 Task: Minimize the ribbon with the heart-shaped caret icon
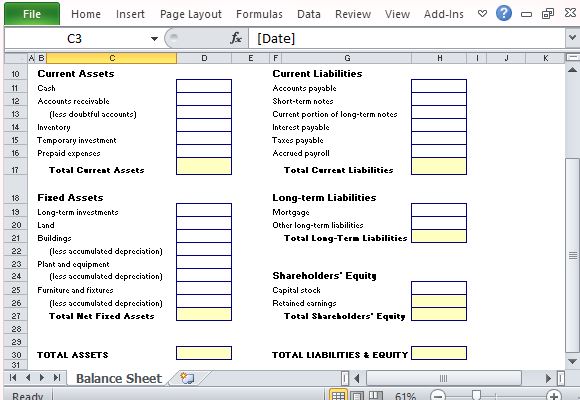(482, 14)
